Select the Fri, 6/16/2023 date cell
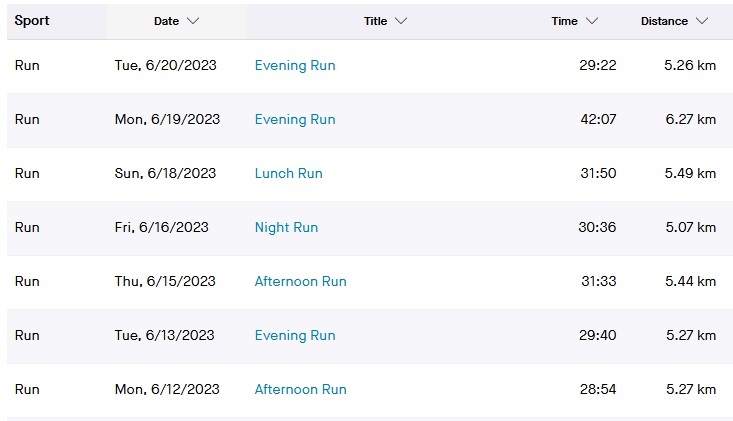The width and height of the screenshot is (733, 421). [x=162, y=227]
